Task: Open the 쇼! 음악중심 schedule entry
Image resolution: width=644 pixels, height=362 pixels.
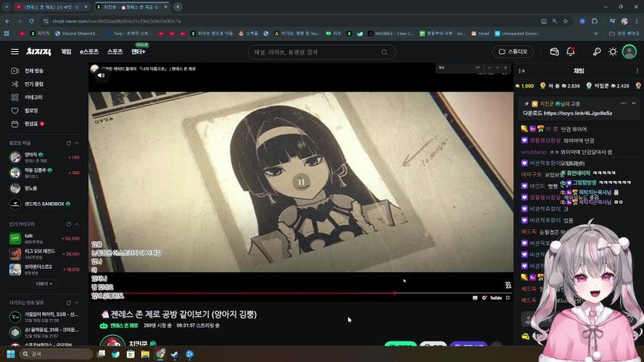Action: click(x=45, y=332)
